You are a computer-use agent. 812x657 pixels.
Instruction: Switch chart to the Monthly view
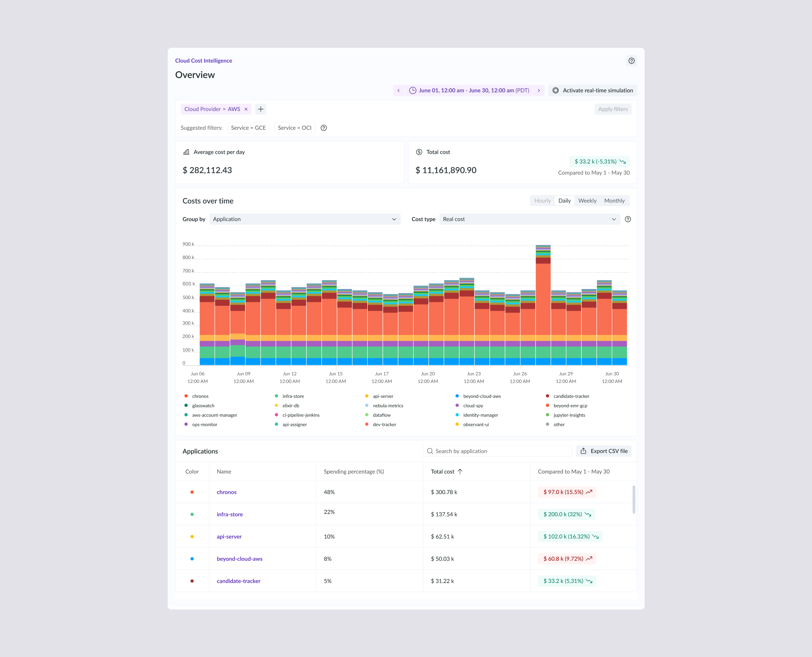[614, 201]
